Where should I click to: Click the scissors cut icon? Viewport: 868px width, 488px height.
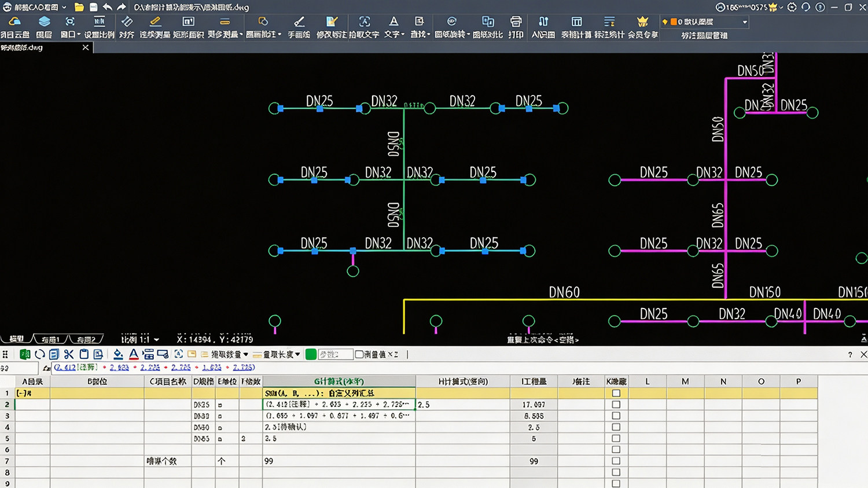(x=69, y=354)
